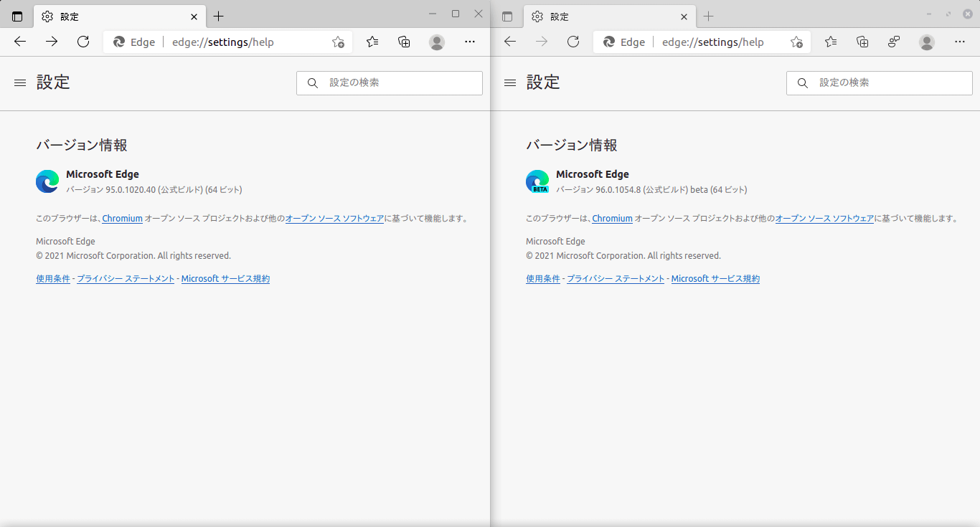Open Collections in right Edge Beta window

pyautogui.click(x=863, y=42)
